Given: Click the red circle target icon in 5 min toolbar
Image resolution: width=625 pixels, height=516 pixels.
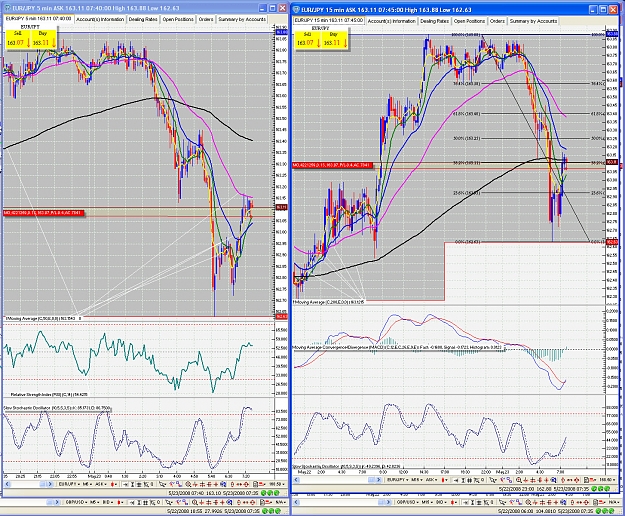Looking at the screenshot, I should click(x=246, y=484).
